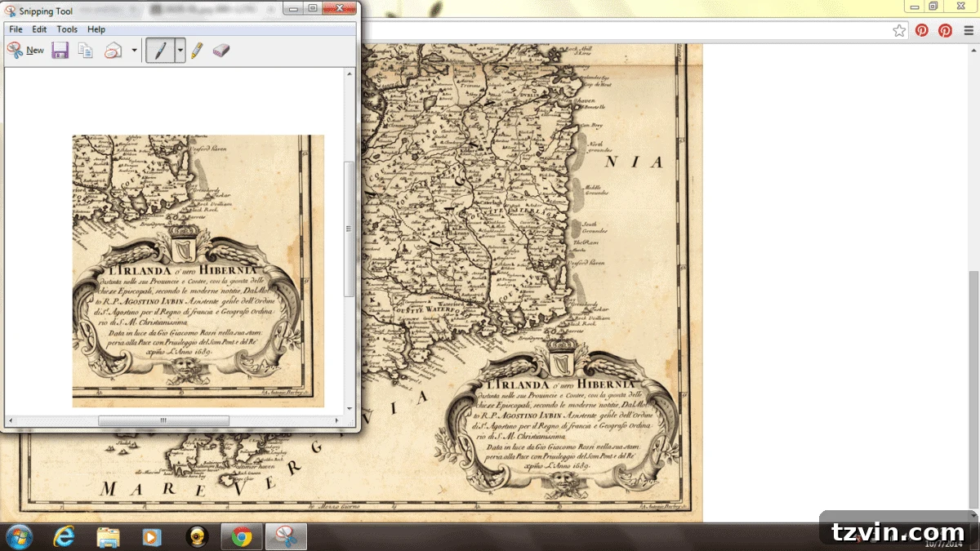This screenshot has height=551, width=980.
Task: Click the New snip button
Action: [25, 51]
